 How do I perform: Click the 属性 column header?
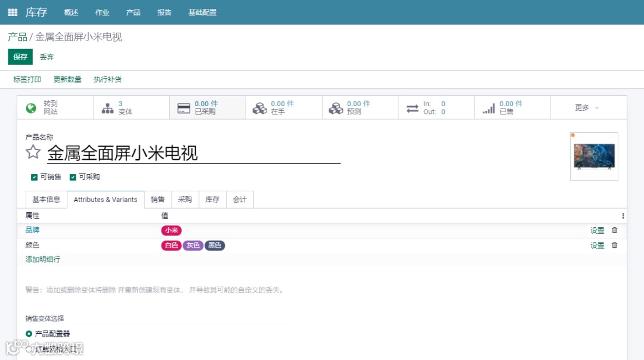32,216
